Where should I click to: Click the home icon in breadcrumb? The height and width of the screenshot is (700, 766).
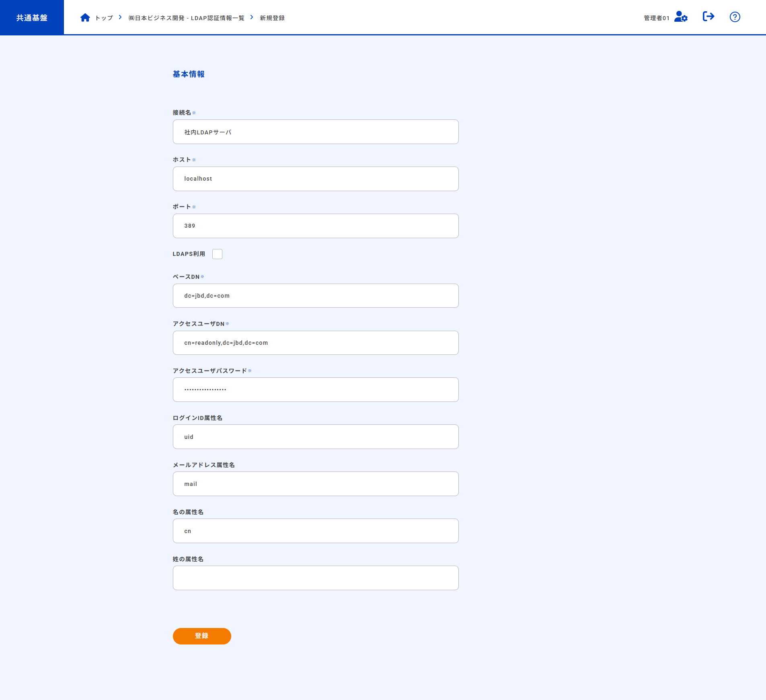(x=85, y=18)
